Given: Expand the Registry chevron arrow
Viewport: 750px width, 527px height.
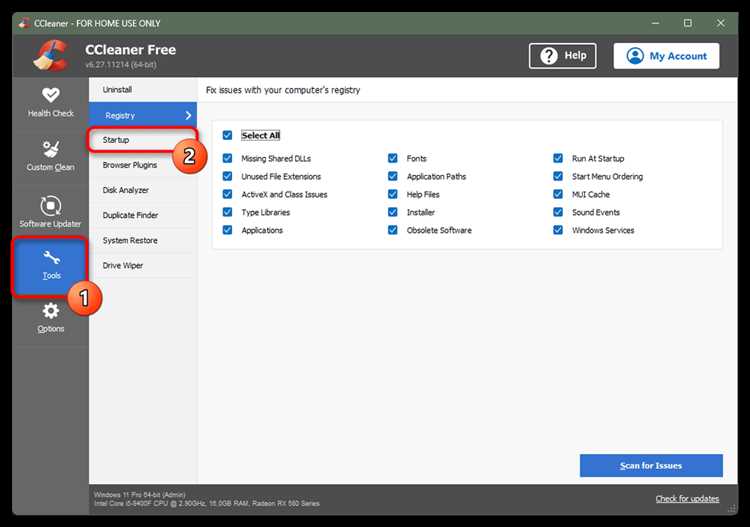Looking at the screenshot, I should 188,116.
